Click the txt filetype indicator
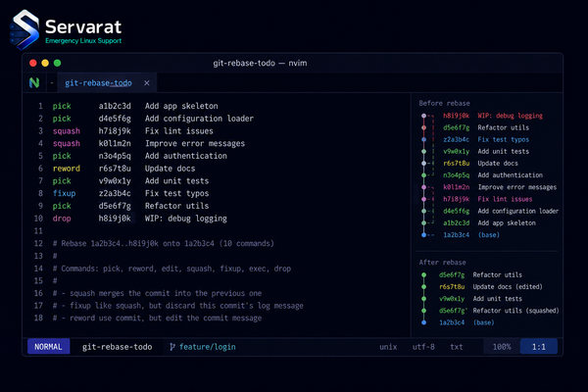 457,347
